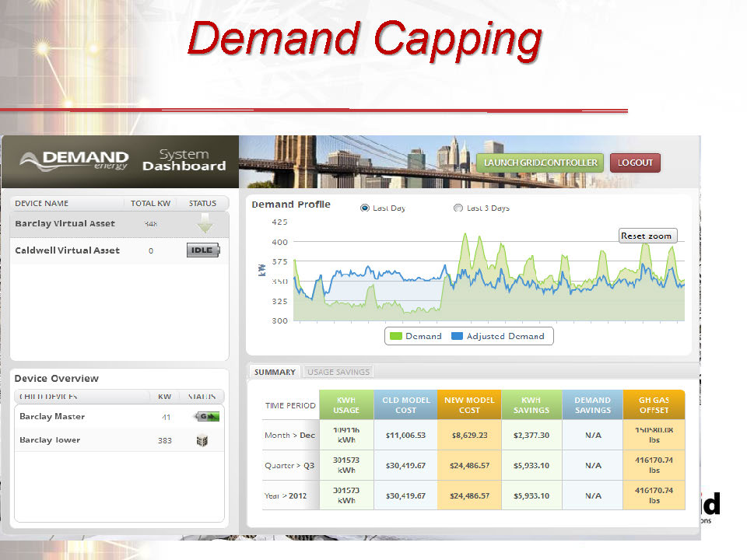747x560 pixels.
Task: Click the Logout button
Action: point(635,163)
